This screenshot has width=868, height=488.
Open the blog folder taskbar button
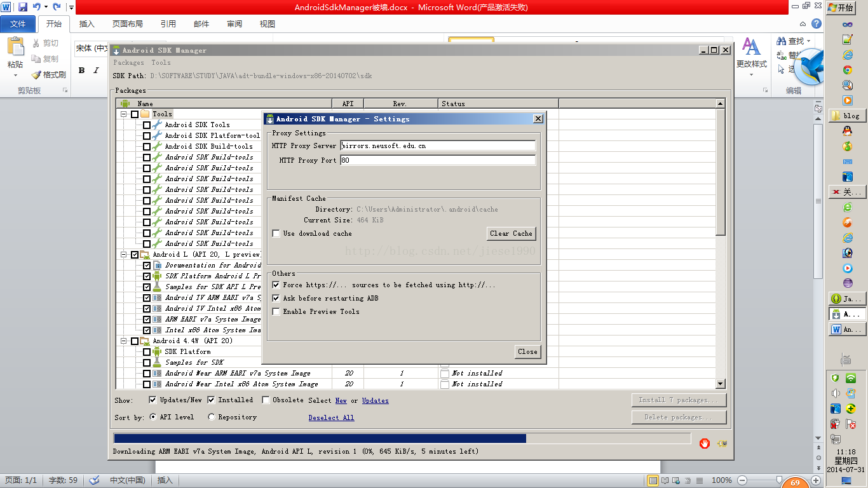pos(847,116)
